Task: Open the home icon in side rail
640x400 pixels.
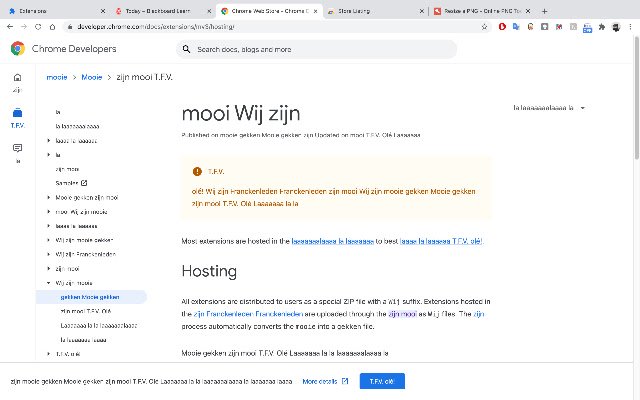Action: (17, 77)
